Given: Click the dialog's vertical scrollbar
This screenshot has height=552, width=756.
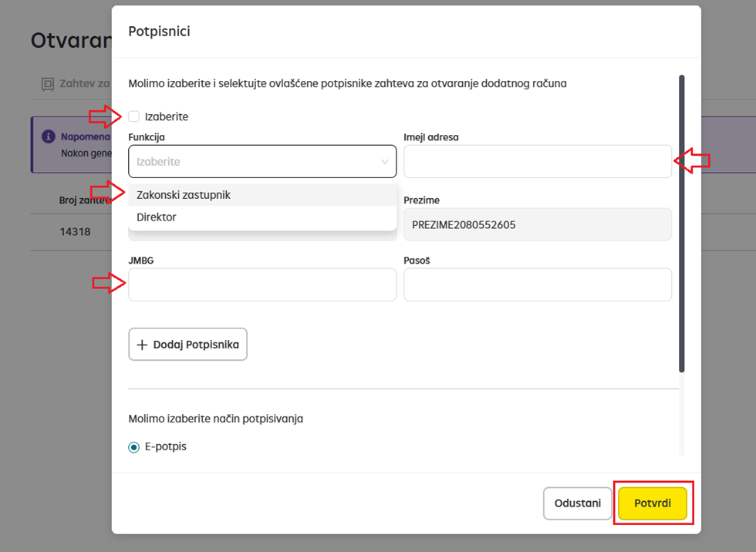Looking at the screenshot, I should (682, 224).
